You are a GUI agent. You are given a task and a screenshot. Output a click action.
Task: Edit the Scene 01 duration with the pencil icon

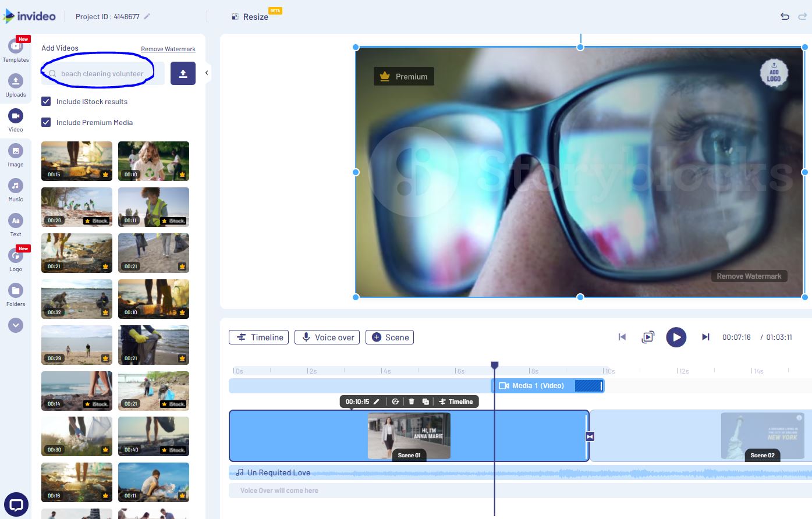377,401
